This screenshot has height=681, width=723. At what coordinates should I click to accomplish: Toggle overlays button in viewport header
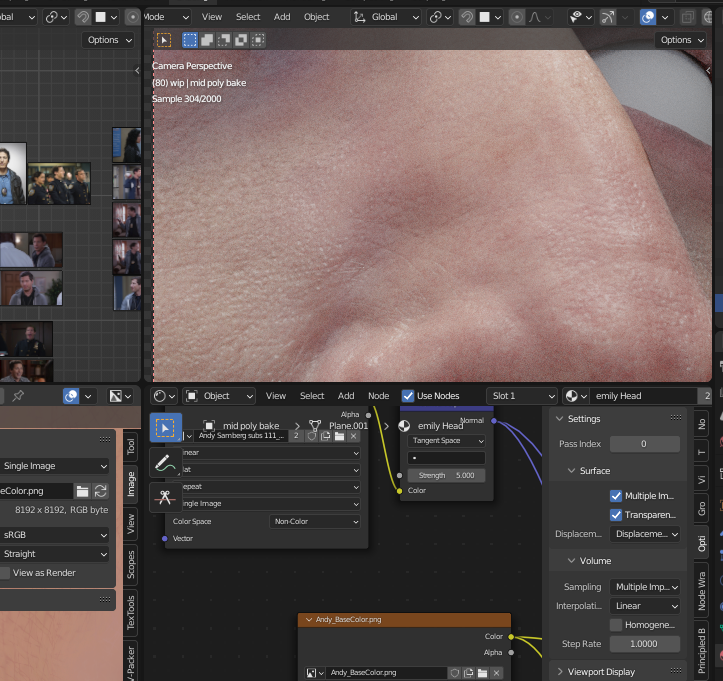pyautogui.click(x=648, y=17)
